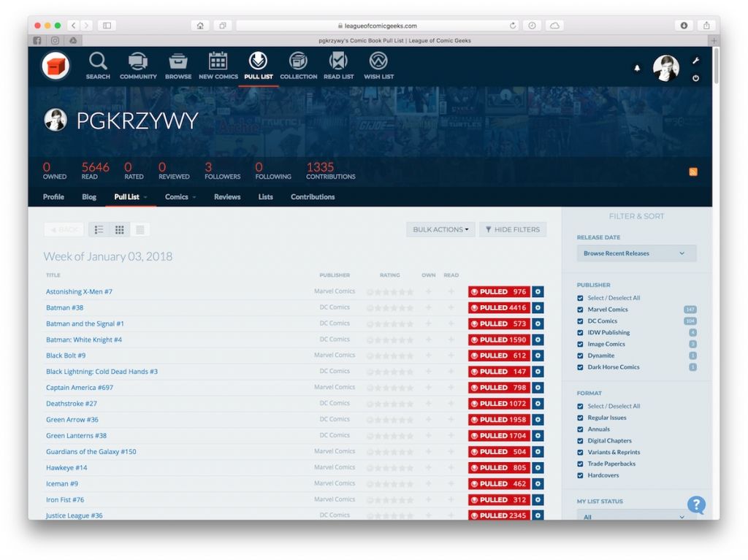The width and height of the screenshot is (748, 560).
Task: Uncheck the IDW Publishing filter
Action: (x=580, y=332)
